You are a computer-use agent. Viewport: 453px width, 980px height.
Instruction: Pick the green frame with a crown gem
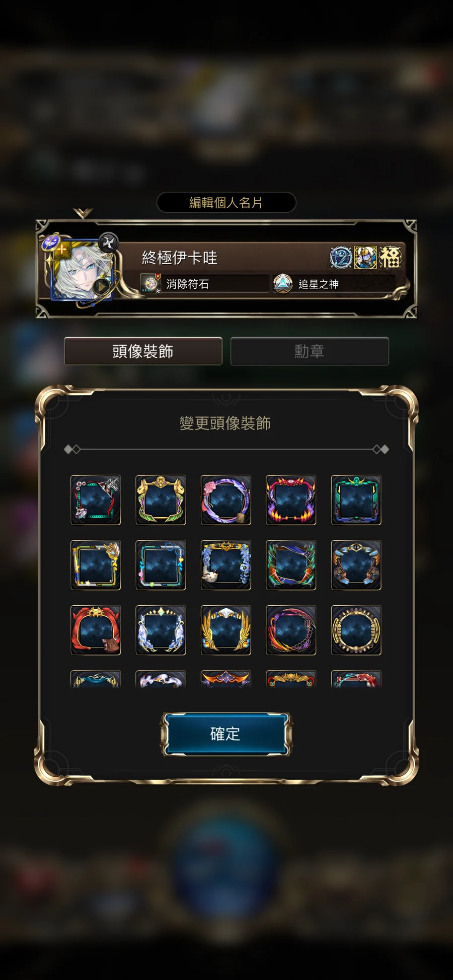(356, 500)
